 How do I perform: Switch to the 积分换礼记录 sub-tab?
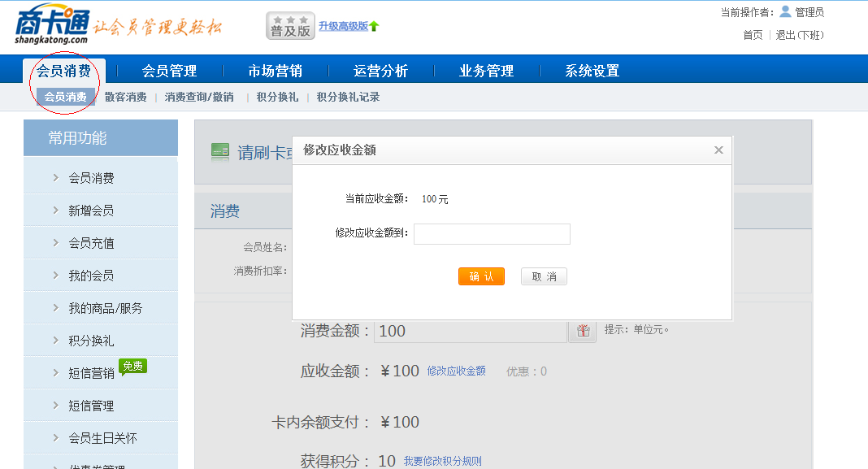click(348, 97)
